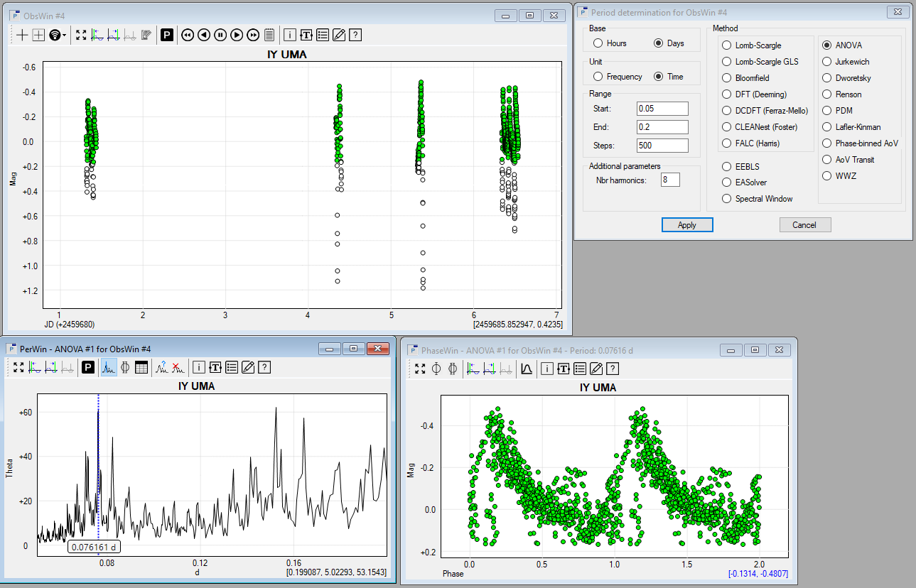Cancel the period determination dialog
Screen dimensions: 916x588
pyautogui.click(x=804, y=225)
